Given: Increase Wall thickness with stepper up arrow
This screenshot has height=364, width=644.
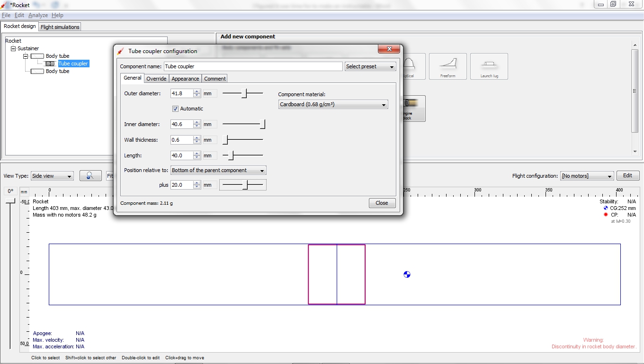Looking at the screenshot, I should point(197,138).
